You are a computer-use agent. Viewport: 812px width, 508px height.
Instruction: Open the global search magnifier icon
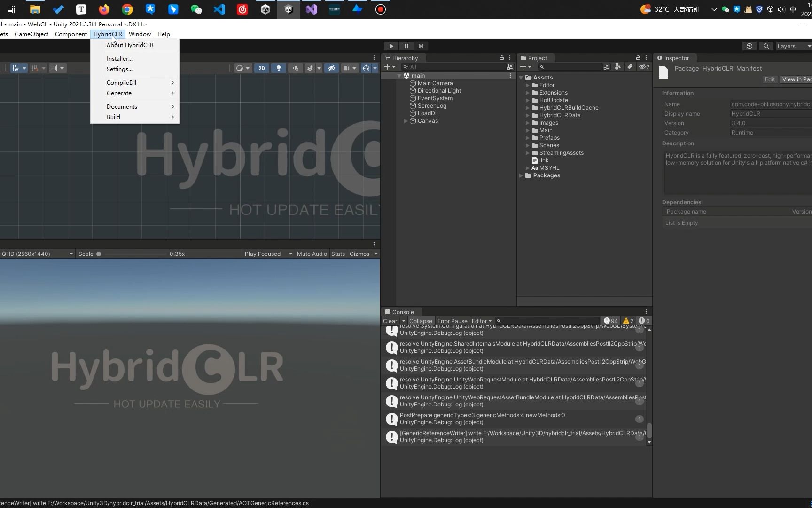tap(766, 46)
